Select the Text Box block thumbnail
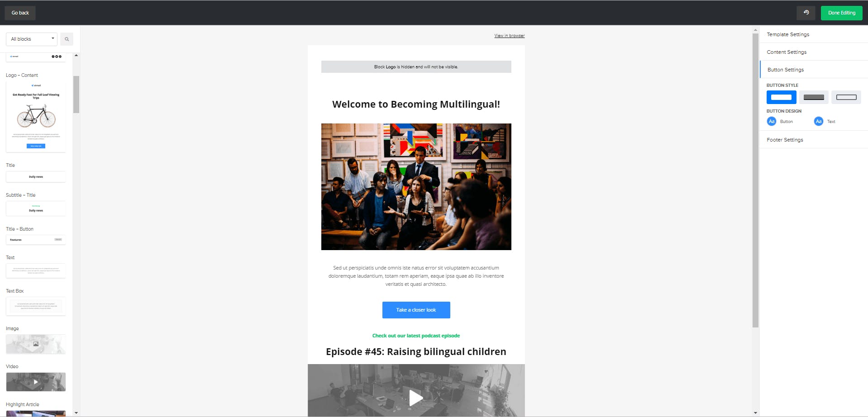Screen dimensions: 868x417 pyautogui.click(x=36, y=306)
